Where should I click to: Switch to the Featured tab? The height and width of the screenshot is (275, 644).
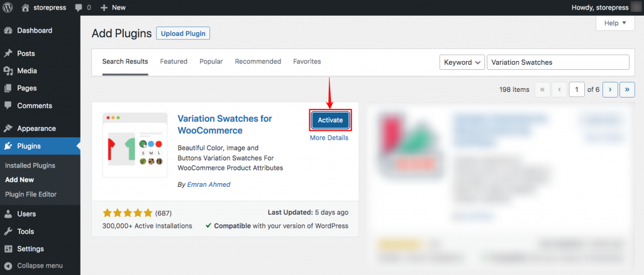tap(174, 62)
